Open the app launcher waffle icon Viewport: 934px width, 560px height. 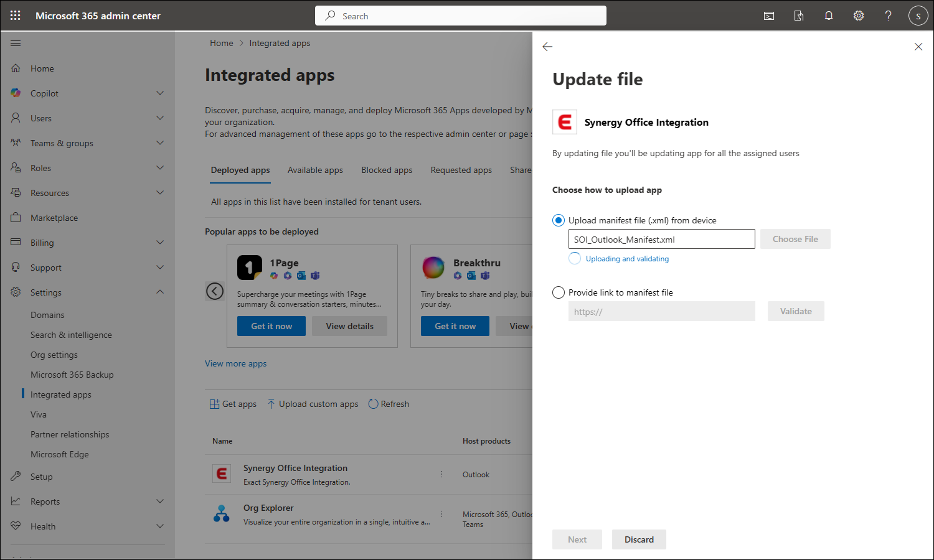[x=16, y=16]
